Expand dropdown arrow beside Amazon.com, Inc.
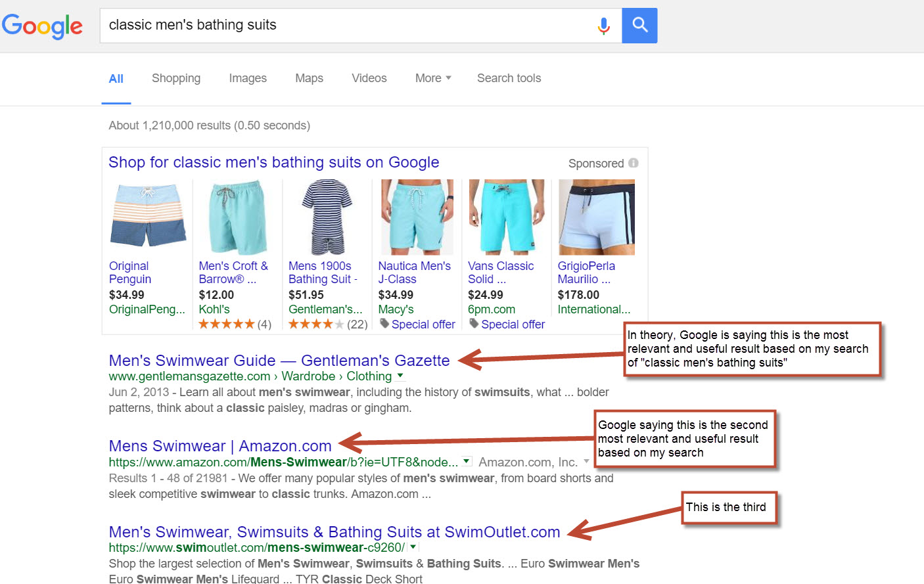This screenshot has width=924, height=584. (586, 461)
